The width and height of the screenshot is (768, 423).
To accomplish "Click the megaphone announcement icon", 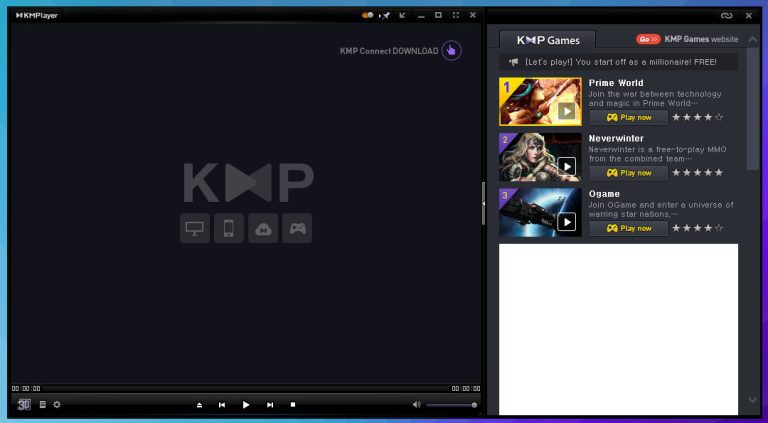I will click(x=513, y=62).
